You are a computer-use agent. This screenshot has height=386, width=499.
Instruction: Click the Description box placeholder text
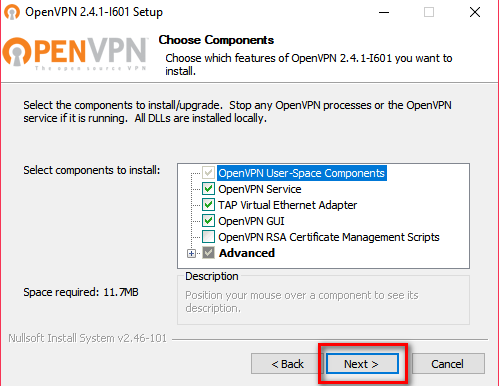click(302, 302)
